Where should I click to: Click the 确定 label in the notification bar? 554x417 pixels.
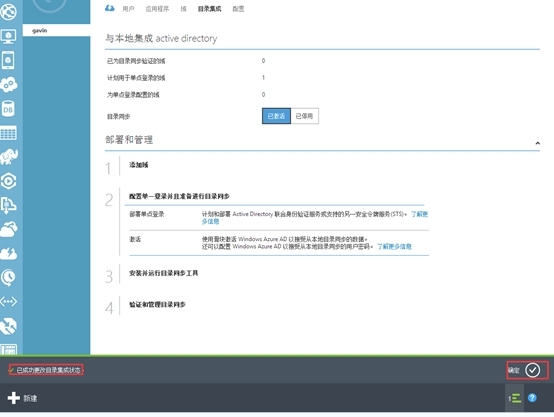coord(514,370)
